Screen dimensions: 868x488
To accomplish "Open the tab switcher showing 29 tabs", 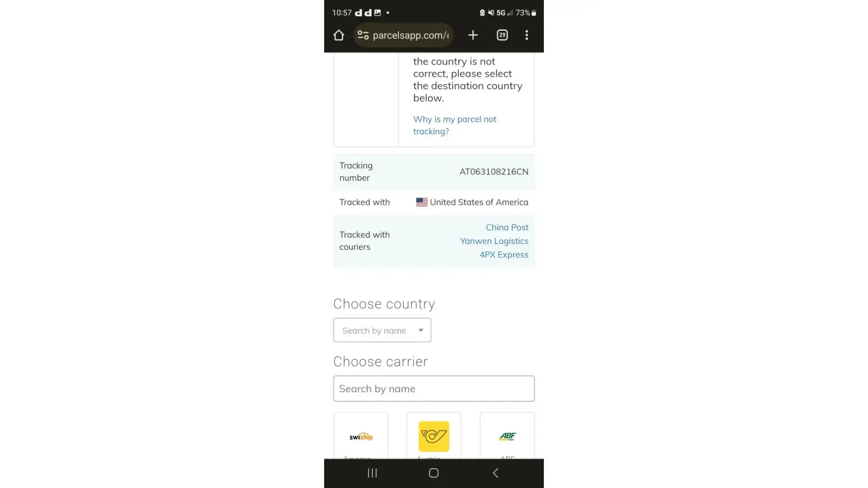I will (x=502, y=35).
